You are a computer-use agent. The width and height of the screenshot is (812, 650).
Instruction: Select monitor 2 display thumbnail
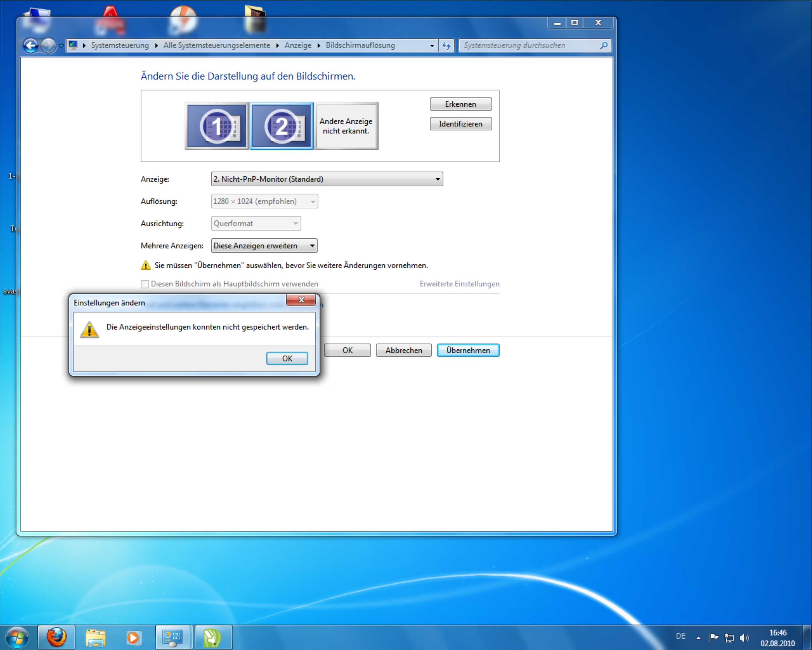pos(282,126)
